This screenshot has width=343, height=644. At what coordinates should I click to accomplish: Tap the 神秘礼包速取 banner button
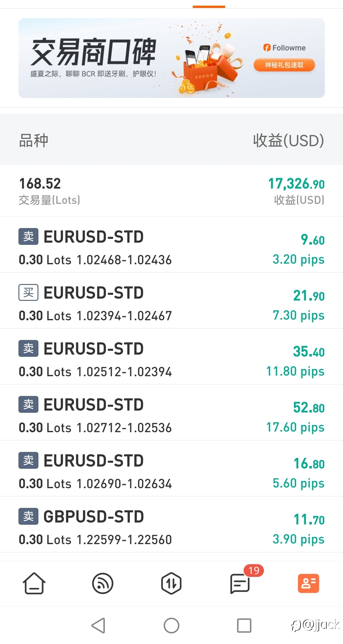click(x=284, y=65)
